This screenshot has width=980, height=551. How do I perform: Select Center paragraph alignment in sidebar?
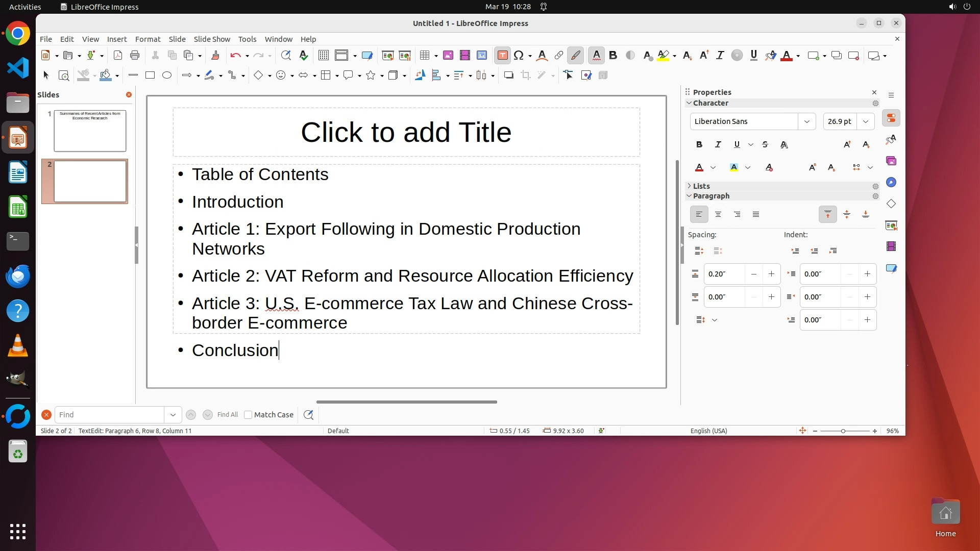718,215
